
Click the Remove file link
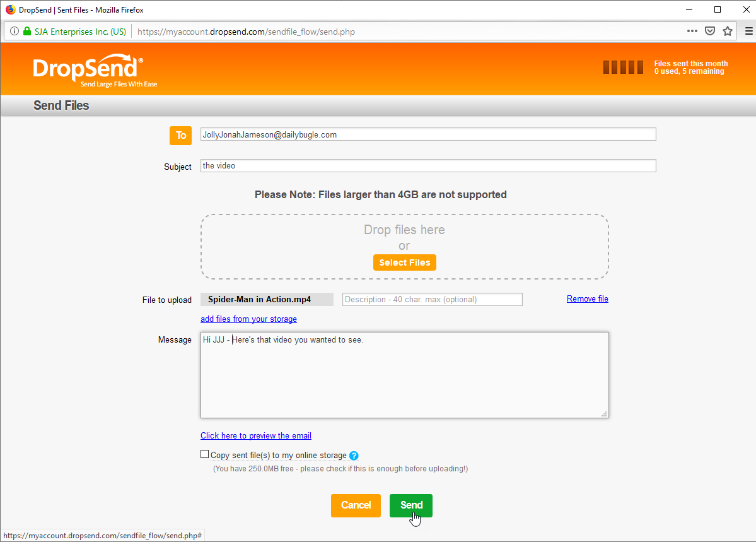point(587,298)
